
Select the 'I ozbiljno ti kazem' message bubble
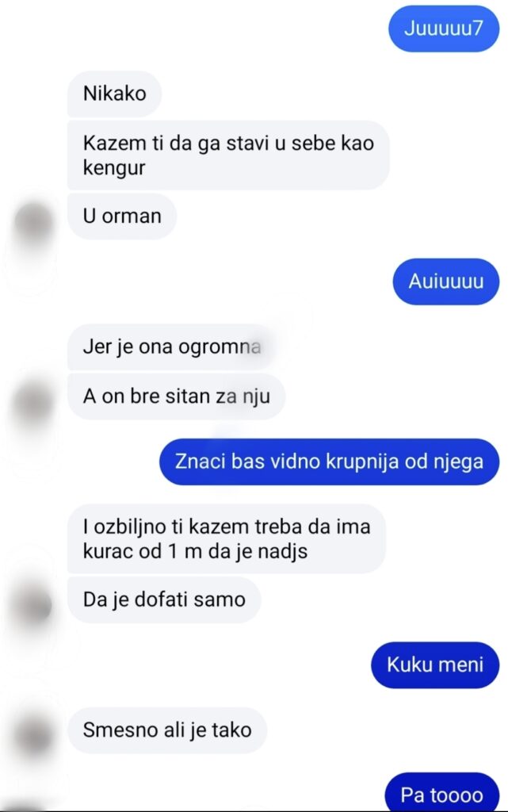[x=227, y=538]
